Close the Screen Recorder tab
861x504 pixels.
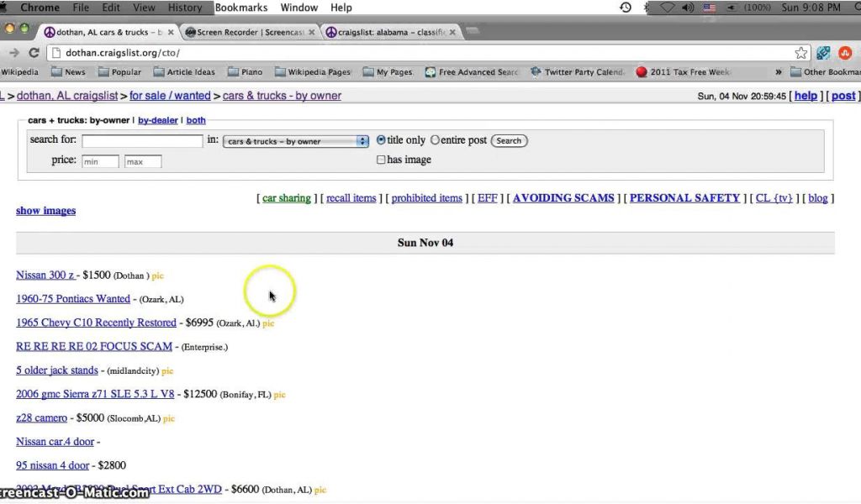[x=312, y=33]
